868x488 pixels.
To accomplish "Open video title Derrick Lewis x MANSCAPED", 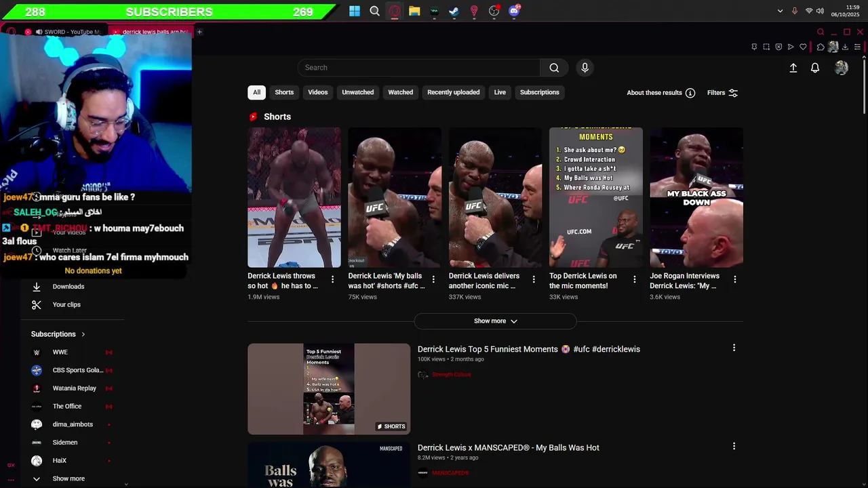I will point(508,447).
